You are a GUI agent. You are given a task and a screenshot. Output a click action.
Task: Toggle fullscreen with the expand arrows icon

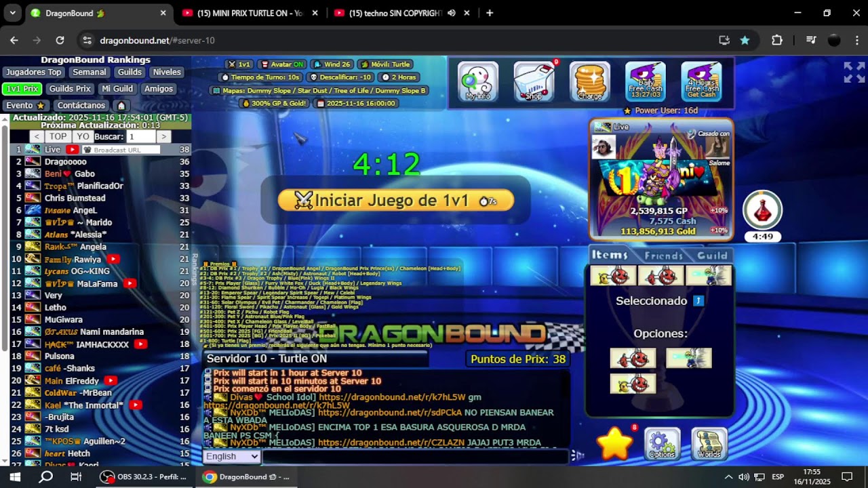pos(854,72)
